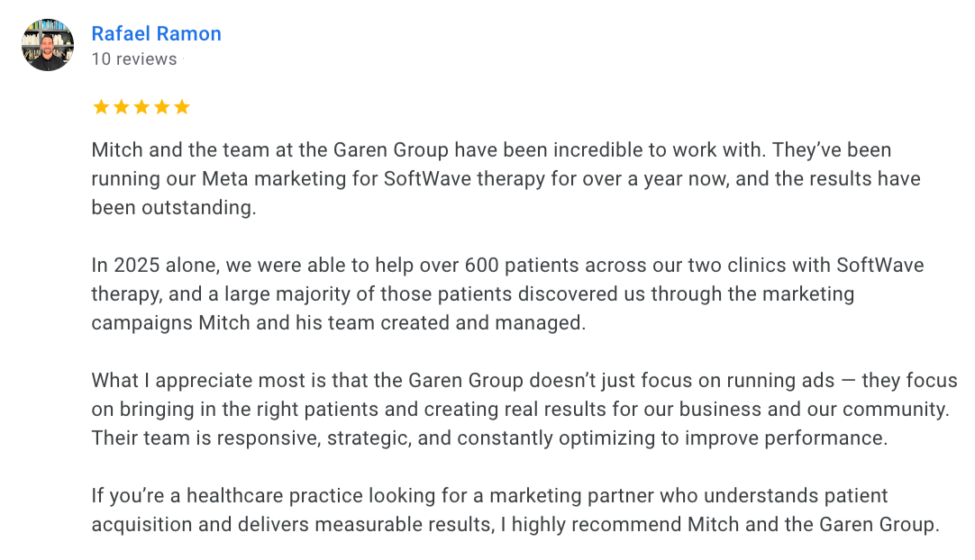Click the first rating star
The image size is (975, 560).
click(x=101, y=107)
